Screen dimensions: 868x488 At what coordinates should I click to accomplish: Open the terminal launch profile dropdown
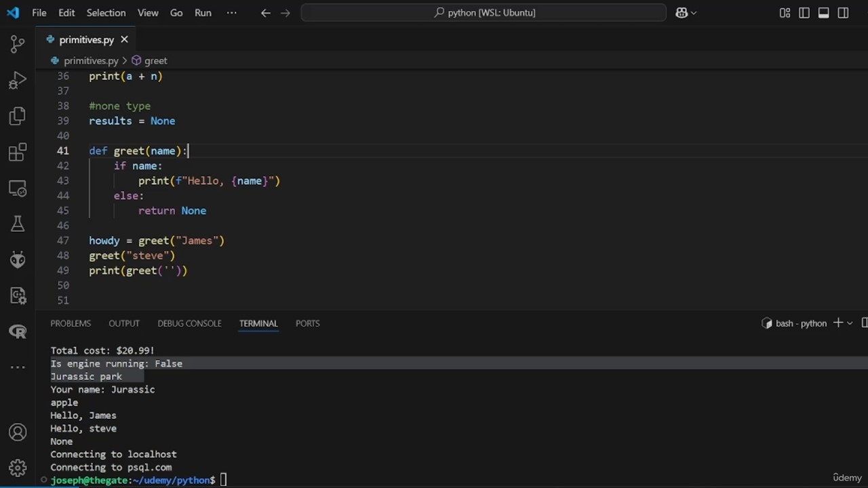pyautogui.click(x=850, y=323)
